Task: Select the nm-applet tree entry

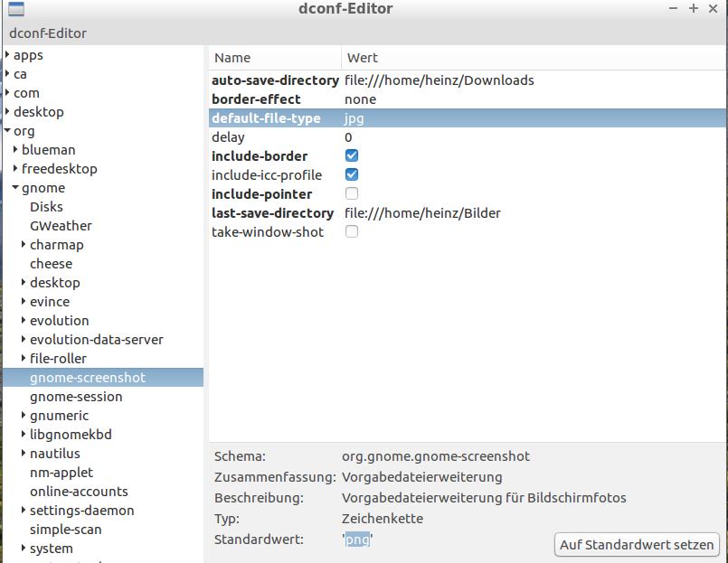Action: pyautogui.click(x=61, y=473)
